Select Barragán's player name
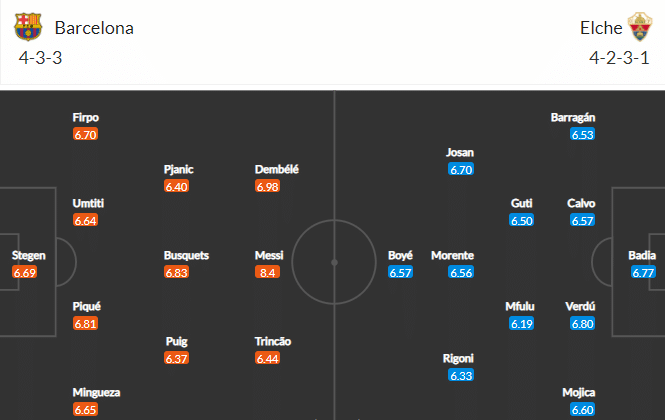This screenshot has height=420, width=665. tap(573, 118)
